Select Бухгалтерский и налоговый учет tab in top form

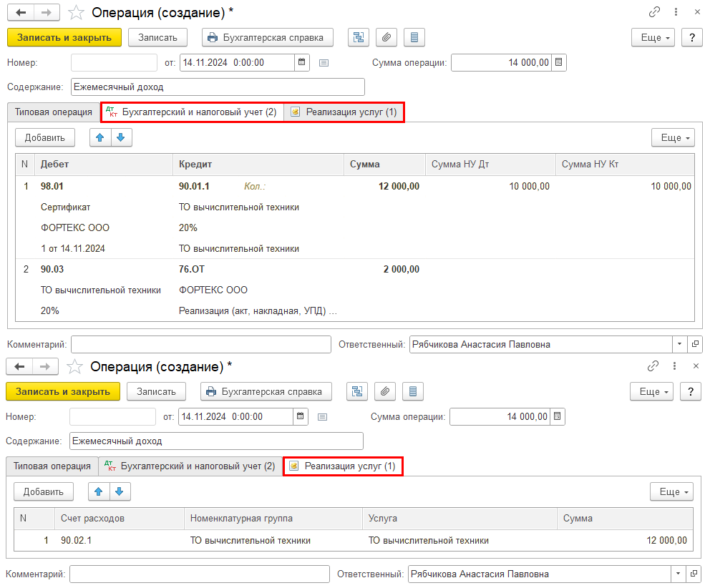tap(192, 112)
